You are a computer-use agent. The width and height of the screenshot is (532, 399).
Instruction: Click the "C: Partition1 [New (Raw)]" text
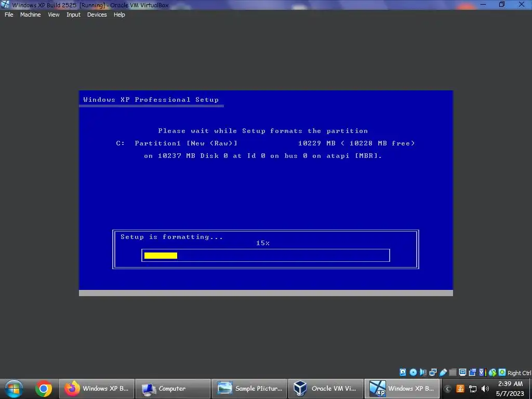(x=177, y=143)
